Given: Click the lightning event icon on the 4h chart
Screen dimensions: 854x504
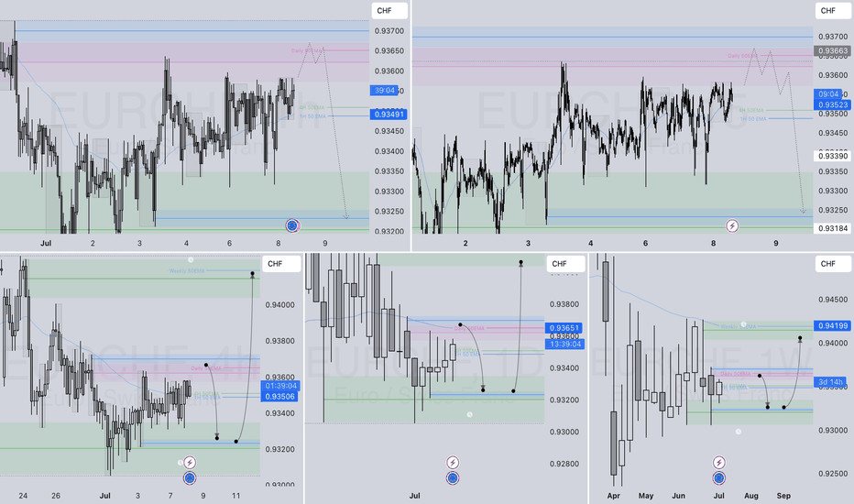Looking at the screenshot, I should [190, 463].
